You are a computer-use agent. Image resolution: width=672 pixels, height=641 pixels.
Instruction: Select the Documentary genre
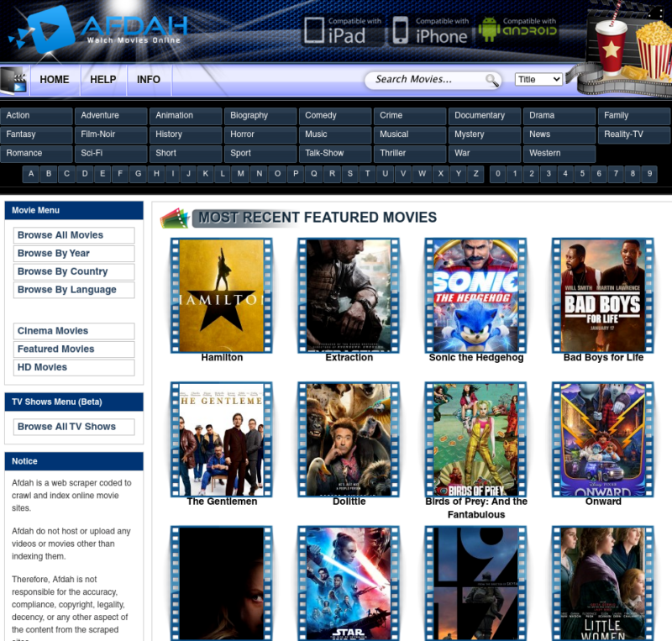click(485, 116)
